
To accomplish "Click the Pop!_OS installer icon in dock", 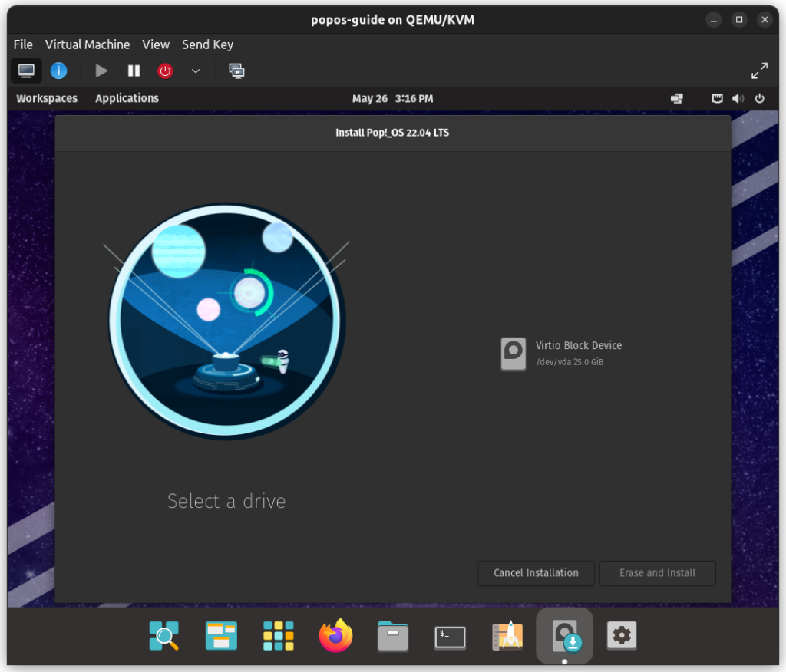I will (564, 635).
